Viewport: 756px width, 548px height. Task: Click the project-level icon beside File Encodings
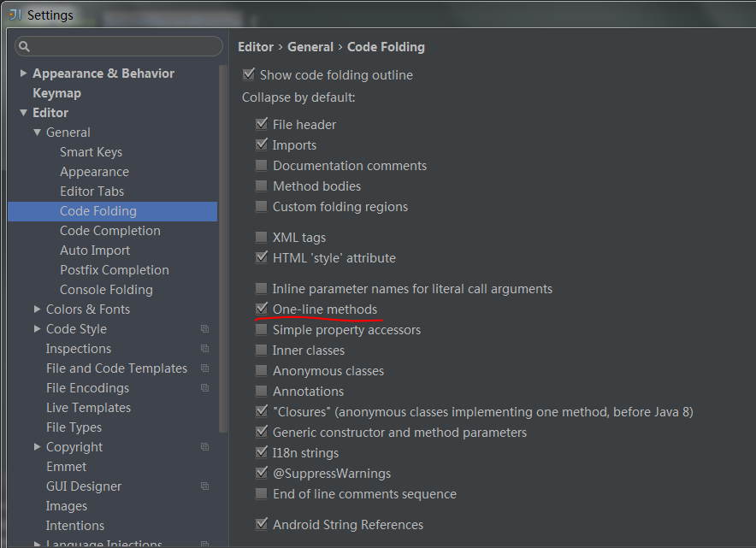[x=205, y=388]
